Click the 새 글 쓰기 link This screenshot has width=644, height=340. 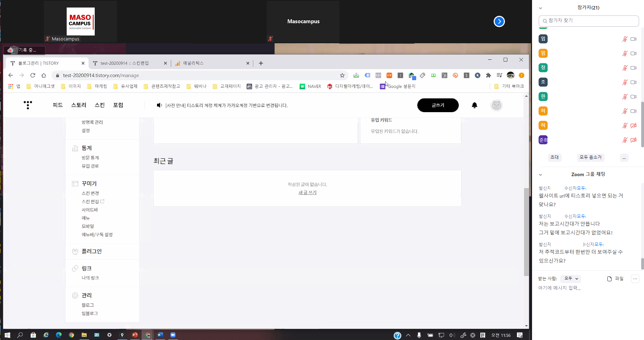pos(307,193)
